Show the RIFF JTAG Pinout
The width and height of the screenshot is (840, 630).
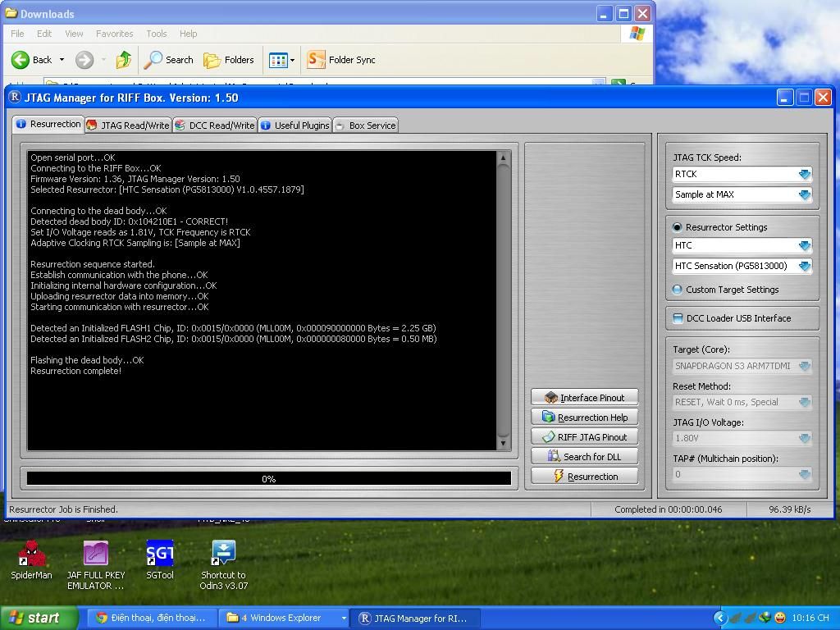584,437
